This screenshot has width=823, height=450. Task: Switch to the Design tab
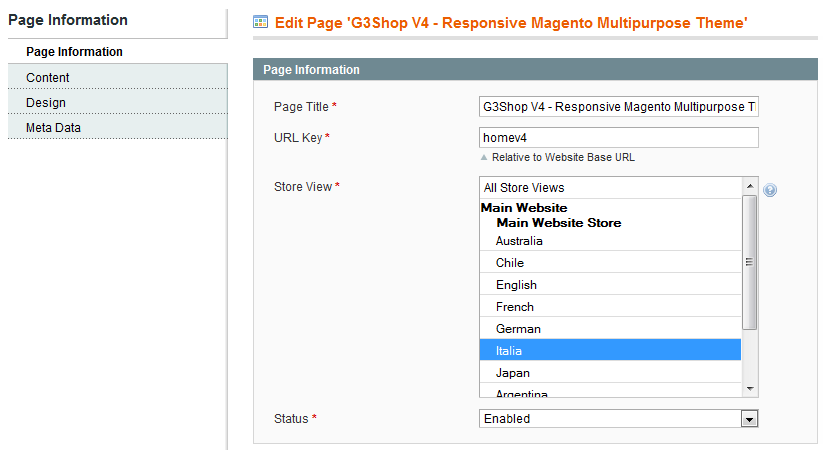pyautogui.click(x=118, y=102)
